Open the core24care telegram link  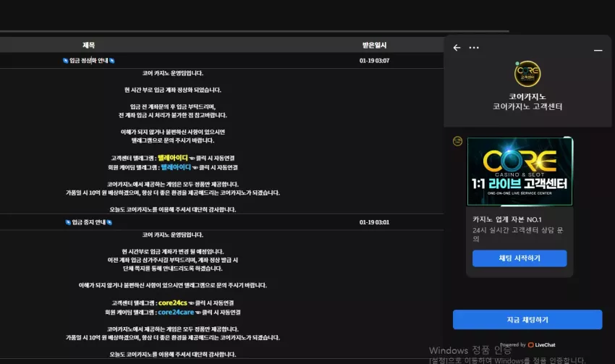[176, 312]
